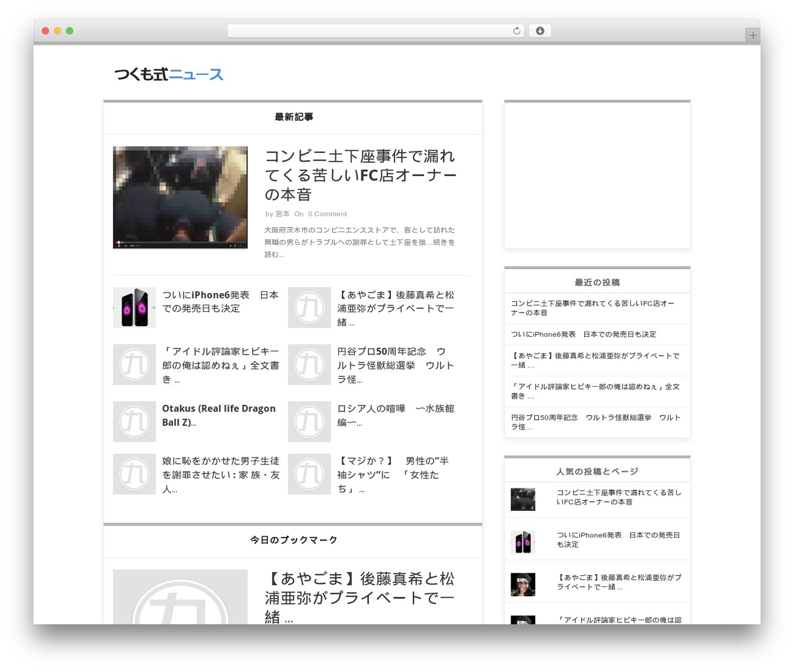Open article ついにiPhone6発表 in the latest articles grid
Image resolution: width=794 pixels, height=672 pixels.
coord(220,301)
